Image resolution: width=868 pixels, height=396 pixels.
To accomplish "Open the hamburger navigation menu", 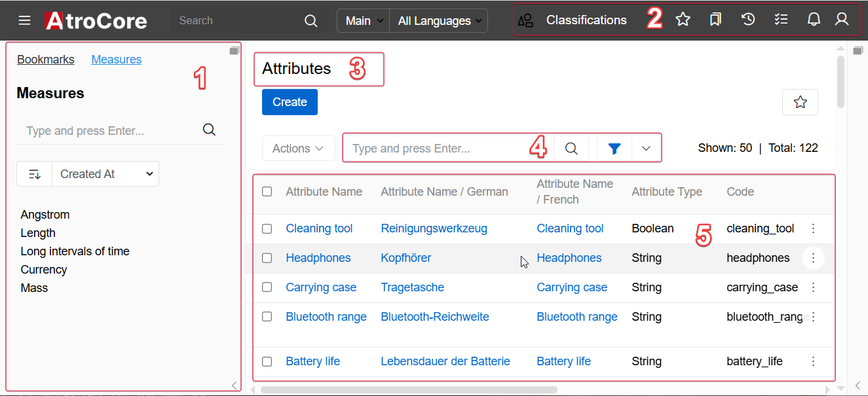I will (x=25, y=20).
